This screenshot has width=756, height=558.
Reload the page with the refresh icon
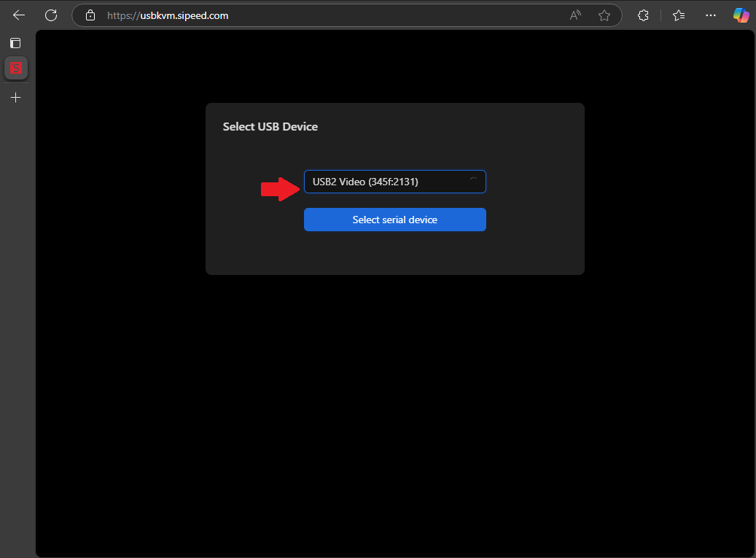pos(51,15)
